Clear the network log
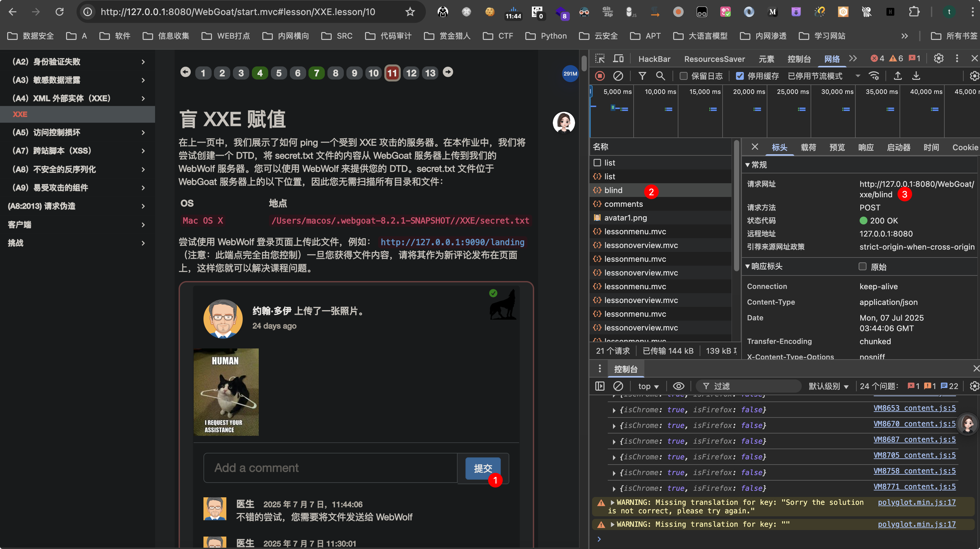The width and height of the screenshot is (980, 549). [x=618, y=76]
